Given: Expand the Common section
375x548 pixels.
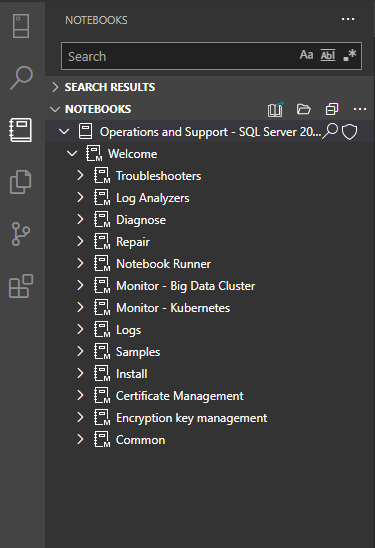Looking at the screenshot, I should pos(80,439).
